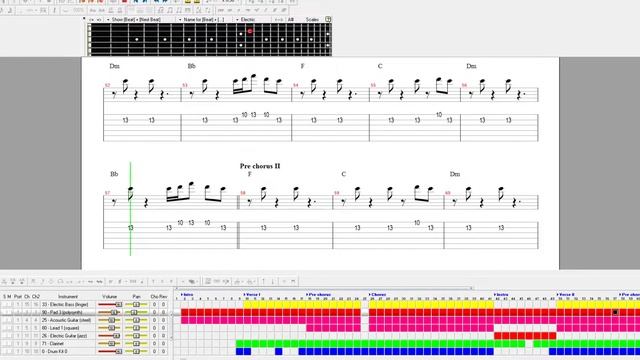Jump to the Verse II section marker

(566, 294)
